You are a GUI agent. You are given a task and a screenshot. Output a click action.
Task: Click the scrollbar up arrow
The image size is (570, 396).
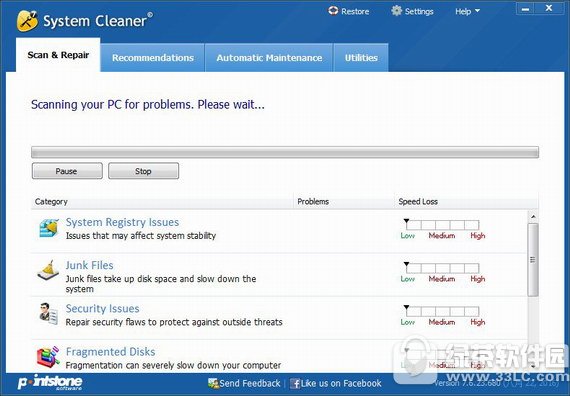click(x=533, y=217)
